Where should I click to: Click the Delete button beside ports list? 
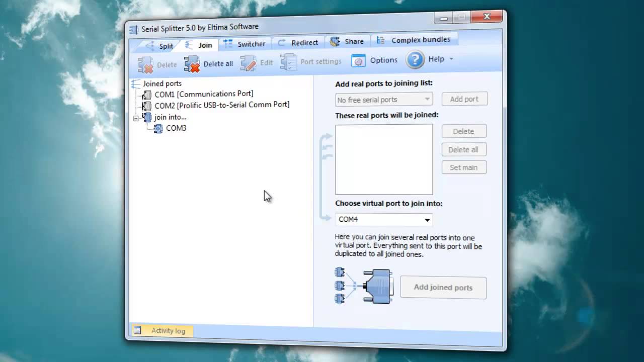coord(463,131)
